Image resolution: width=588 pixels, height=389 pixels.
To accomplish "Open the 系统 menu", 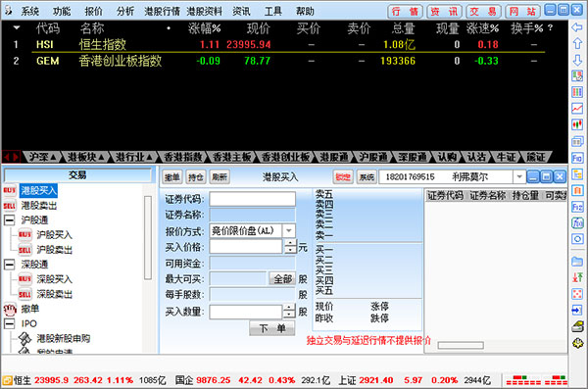I will click(30, 11).
